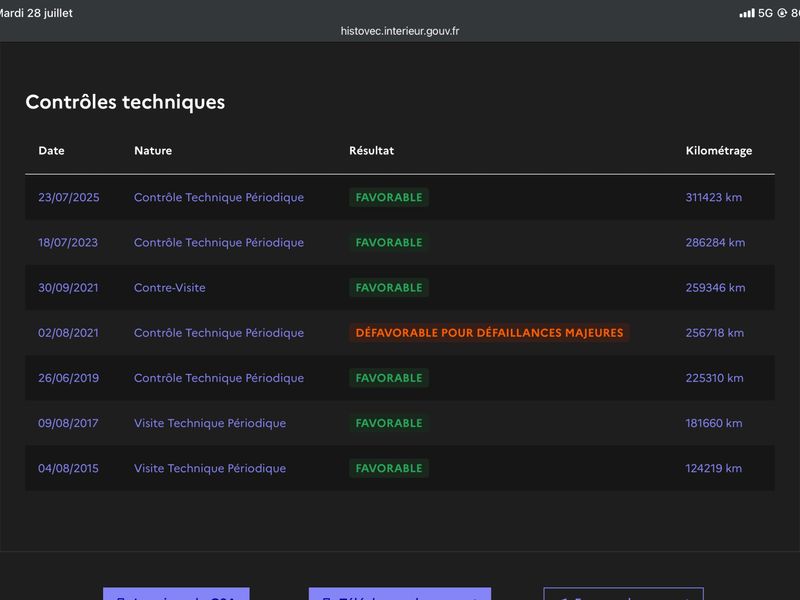Tap the histovec.interieur.gouv.fr address bar

399,31
